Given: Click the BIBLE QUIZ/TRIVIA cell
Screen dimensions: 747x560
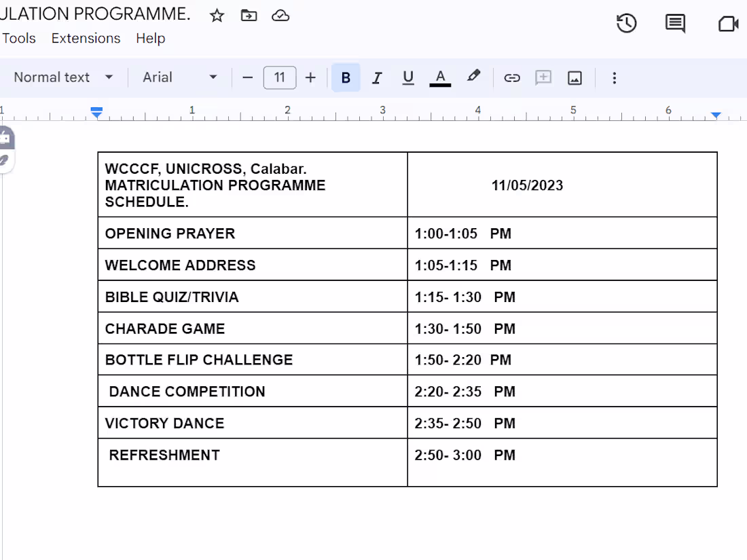Looking at the screenshot, I should [x=253, y=297].
